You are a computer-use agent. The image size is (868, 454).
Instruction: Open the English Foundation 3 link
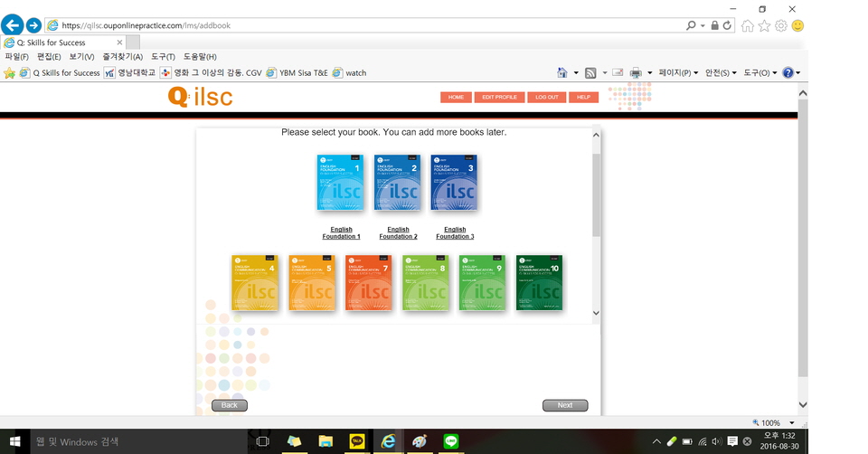(x=455, y=233)
